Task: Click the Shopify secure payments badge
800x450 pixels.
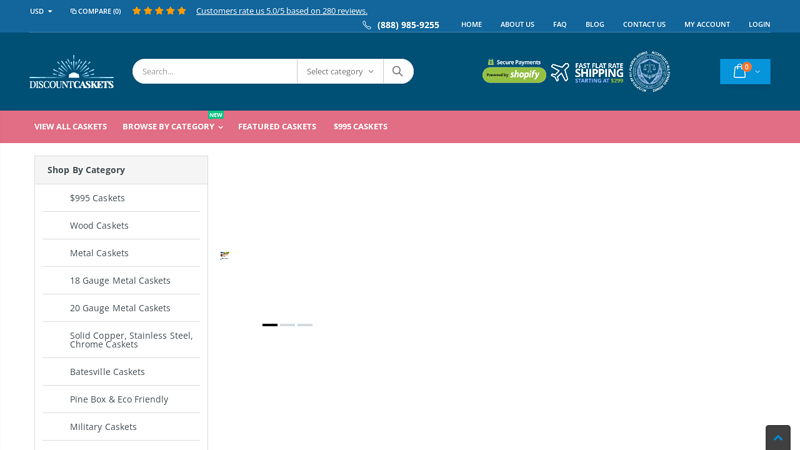Action: pos(513,71)
